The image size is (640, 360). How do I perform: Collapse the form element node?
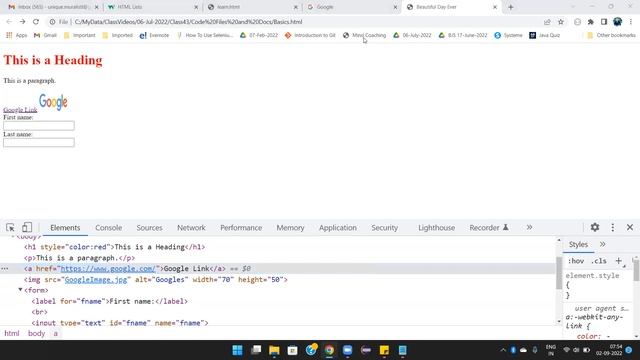point(20,290)
